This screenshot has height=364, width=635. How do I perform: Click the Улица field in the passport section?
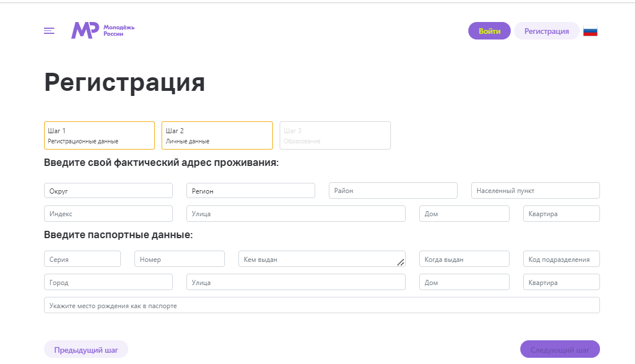point(295,282)
